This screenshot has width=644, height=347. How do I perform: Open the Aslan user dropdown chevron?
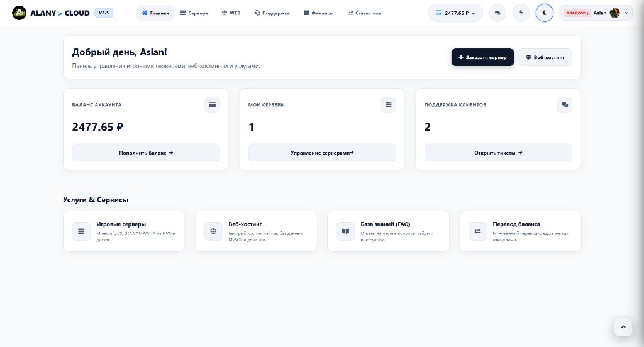pyautogui.click(x=626, y=13)
